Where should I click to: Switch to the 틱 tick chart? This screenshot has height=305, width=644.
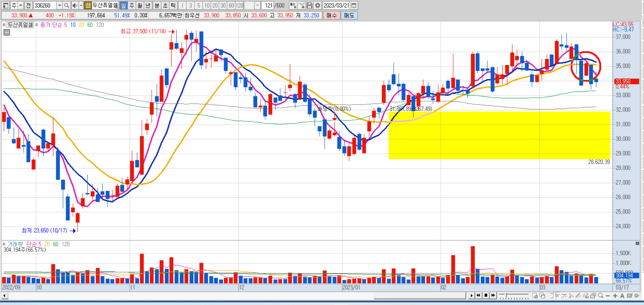pyautogui.click(x=173, y=5)
